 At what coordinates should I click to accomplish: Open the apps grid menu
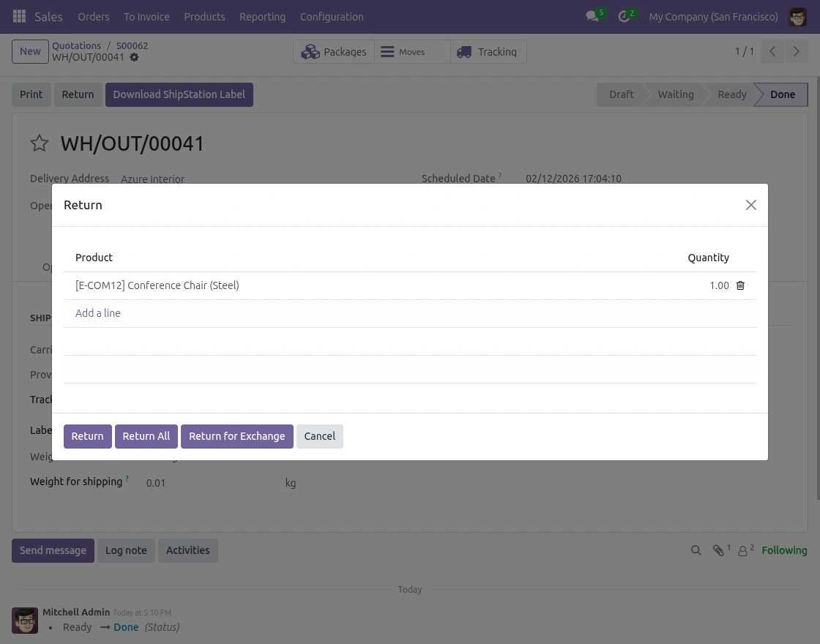coord(19,16)
